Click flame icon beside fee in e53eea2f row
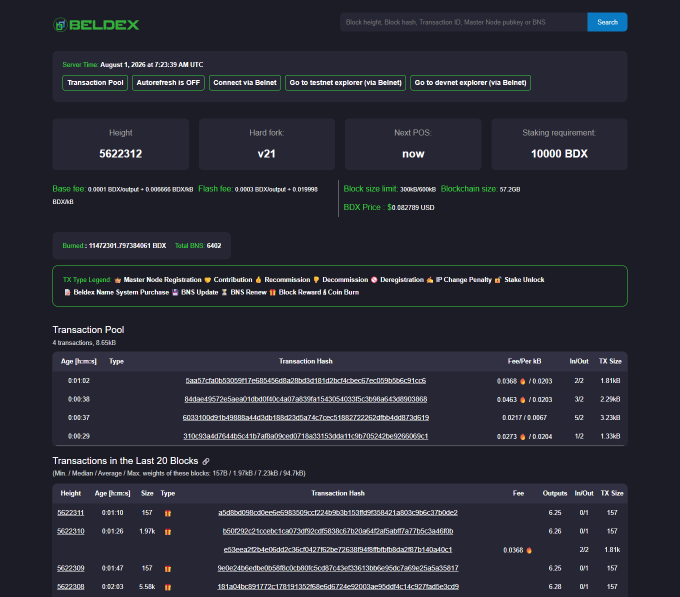 pyautogui.click(x=529, y=550)
